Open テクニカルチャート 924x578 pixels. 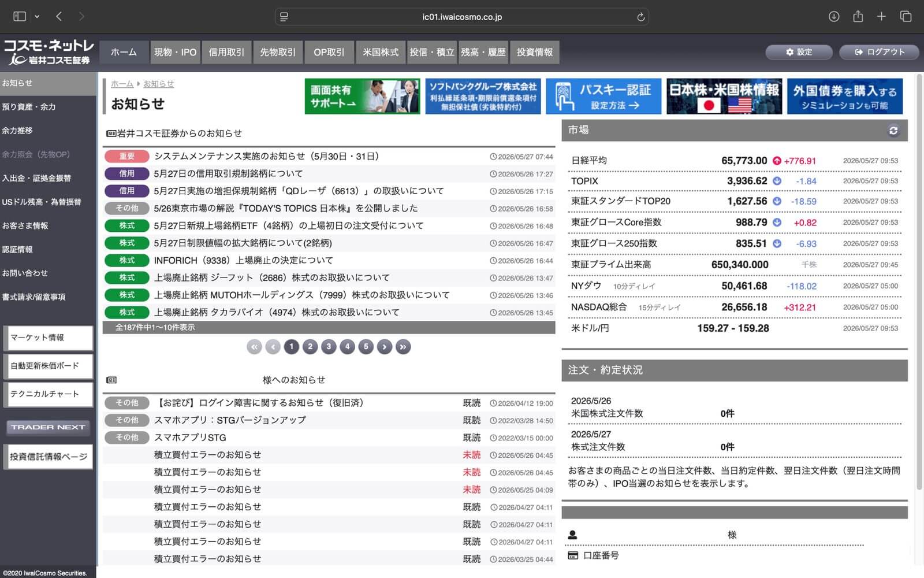(x=49, y=394)
